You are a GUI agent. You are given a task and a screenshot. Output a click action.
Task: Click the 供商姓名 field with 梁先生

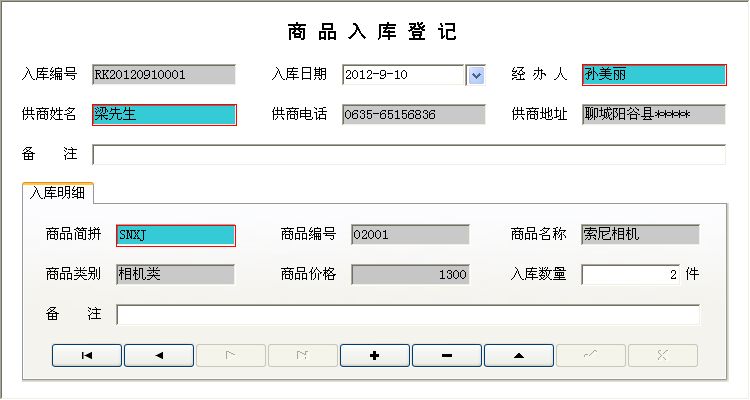click(164, 115)
